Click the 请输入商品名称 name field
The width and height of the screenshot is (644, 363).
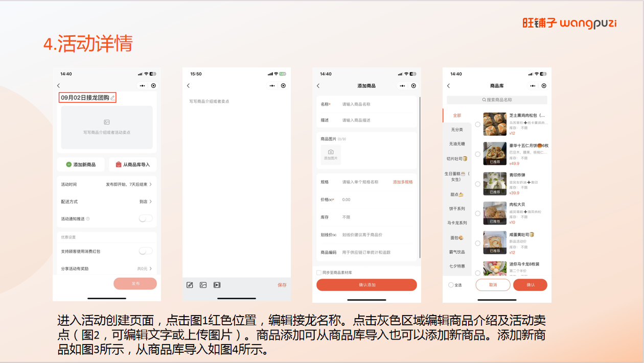click(x=377, y=104)
